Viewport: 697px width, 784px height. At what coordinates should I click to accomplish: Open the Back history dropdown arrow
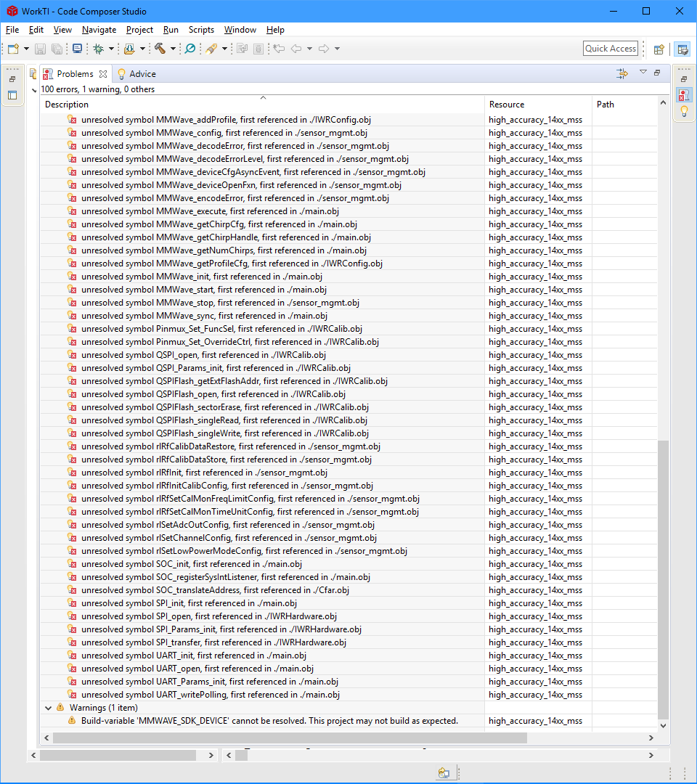pyautogui.click(x=309, y=49)
